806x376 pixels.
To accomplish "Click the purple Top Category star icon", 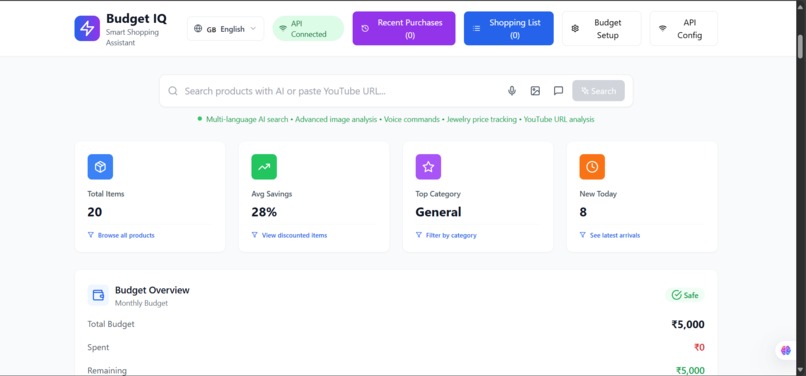I will tap(428, 167).
